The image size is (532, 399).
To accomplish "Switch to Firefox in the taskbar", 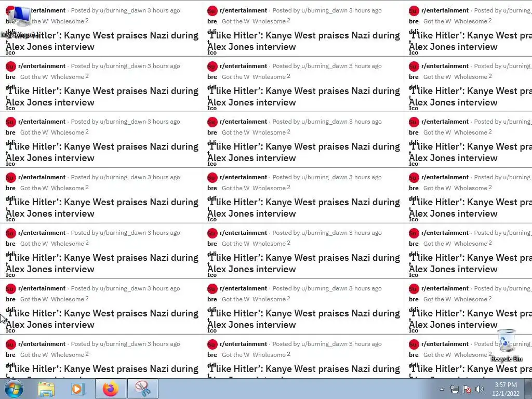I will 111,389.
